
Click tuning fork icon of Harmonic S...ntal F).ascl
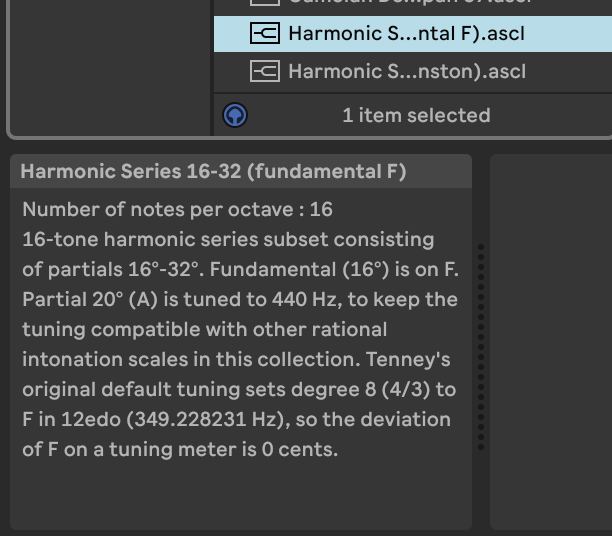pos(265,33)
